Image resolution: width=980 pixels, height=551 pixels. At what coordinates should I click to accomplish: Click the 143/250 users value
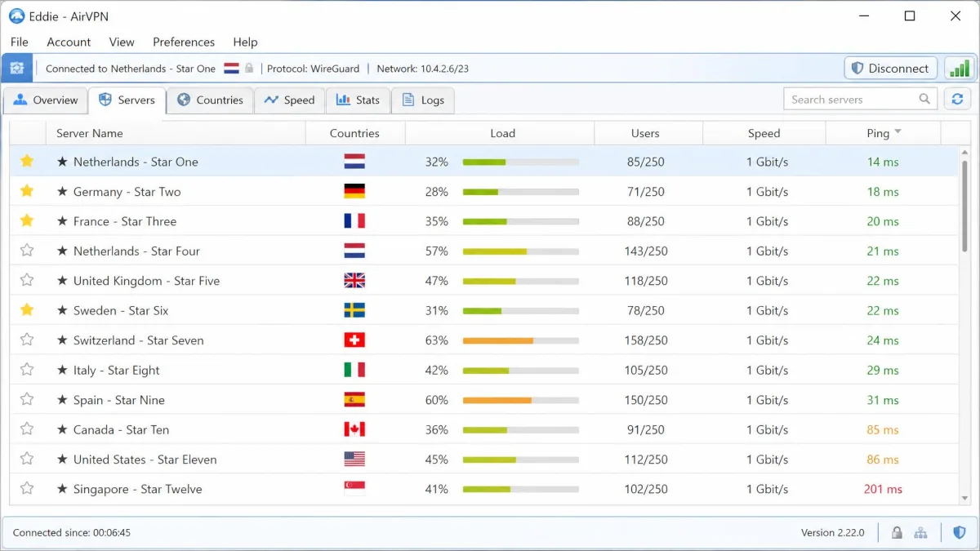pos(645,251)
